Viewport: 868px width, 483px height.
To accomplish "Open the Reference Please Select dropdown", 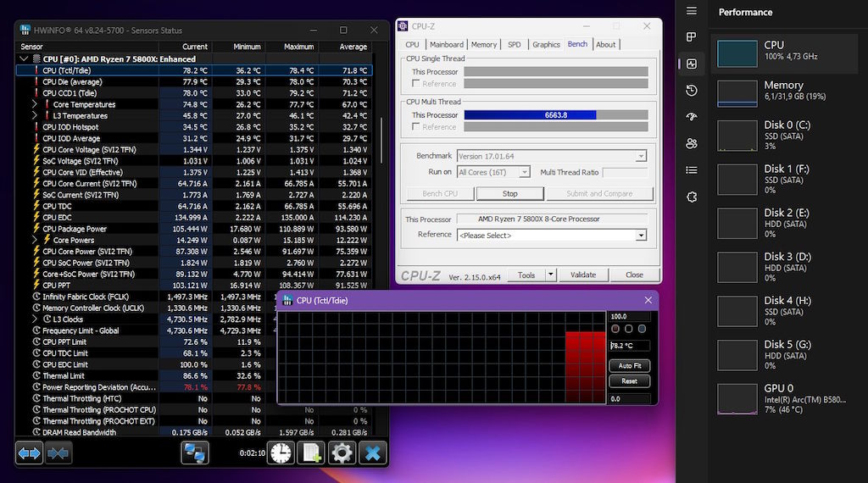I will (x=641, y=235).
